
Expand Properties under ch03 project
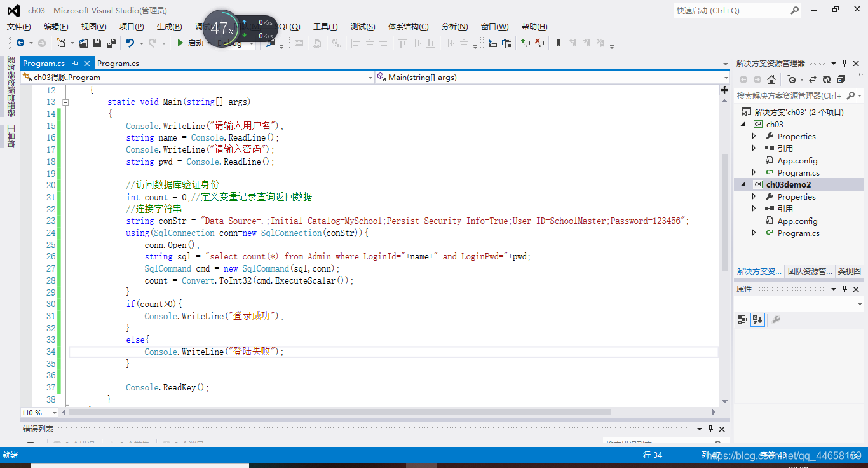click(754, 136)
